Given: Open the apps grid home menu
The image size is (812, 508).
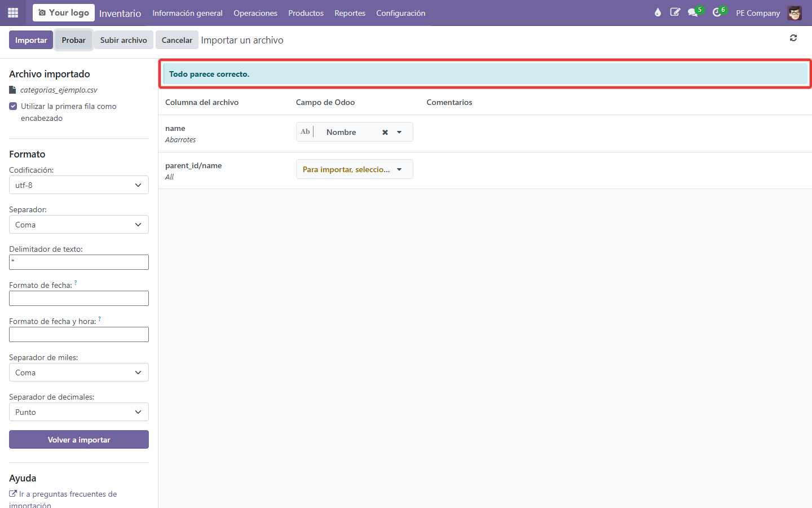Looking at the screenshot, I should pyautogui.click(x=13, y=13).
